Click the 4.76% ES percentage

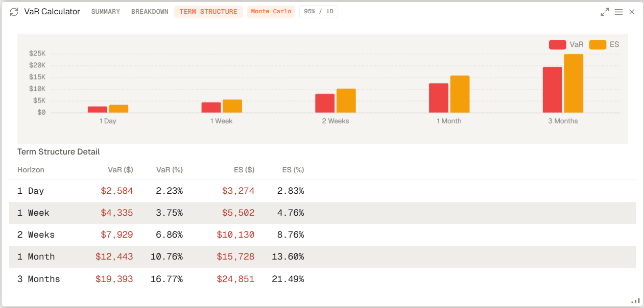click(x=291, y=213)
